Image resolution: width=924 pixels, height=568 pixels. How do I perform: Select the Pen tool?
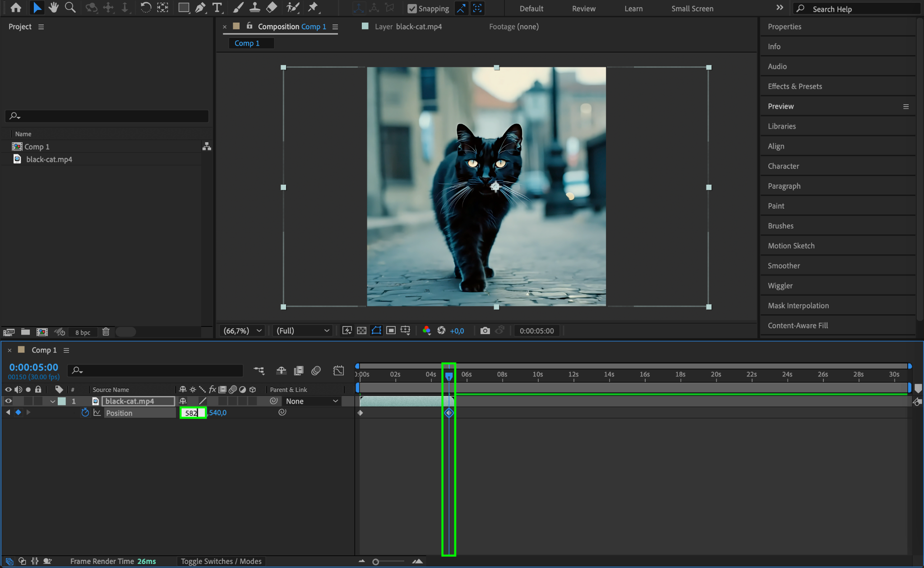pyautogui.click(x=200, y=8)
